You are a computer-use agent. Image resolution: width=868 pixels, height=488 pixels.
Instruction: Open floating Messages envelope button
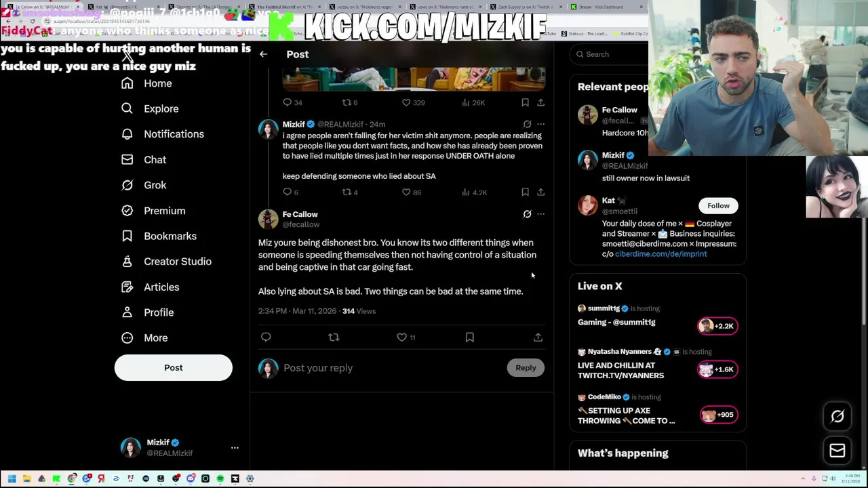(x=837, y=451)
